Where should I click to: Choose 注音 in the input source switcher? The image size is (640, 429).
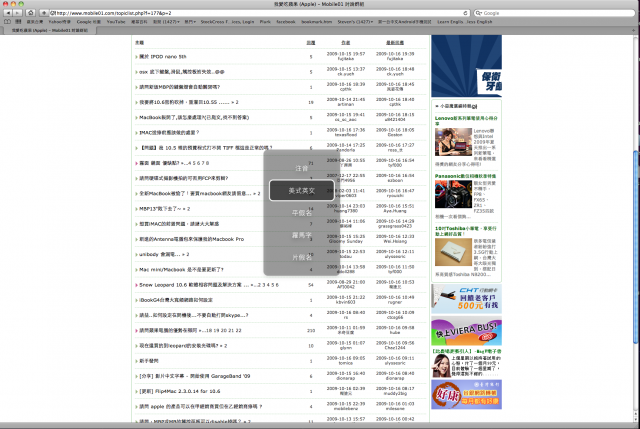[x=302, y=168]
